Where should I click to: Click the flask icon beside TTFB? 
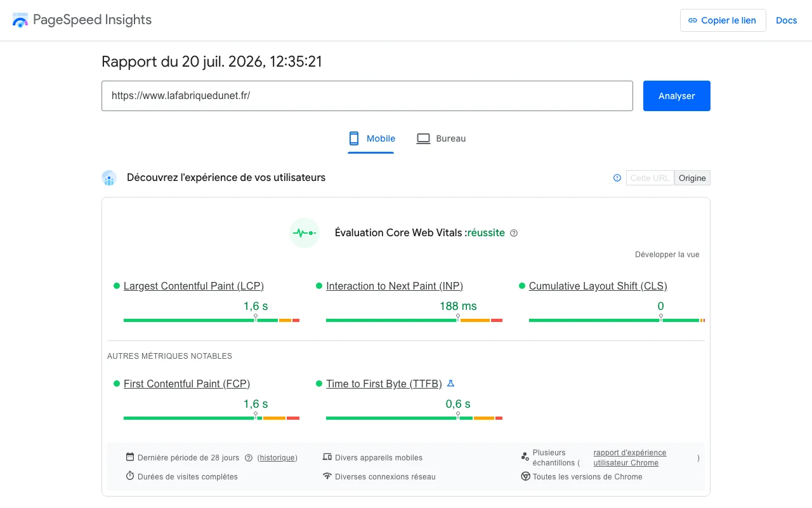point(451,384)
